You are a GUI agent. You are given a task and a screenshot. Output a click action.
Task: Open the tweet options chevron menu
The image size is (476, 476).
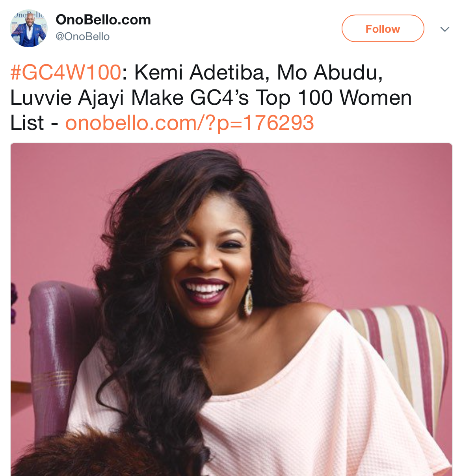pyautogui.click(x=445, y=29)
